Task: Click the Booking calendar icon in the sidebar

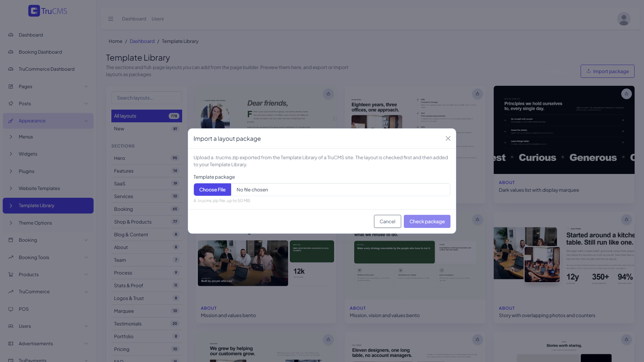Action: coord(11,240)
